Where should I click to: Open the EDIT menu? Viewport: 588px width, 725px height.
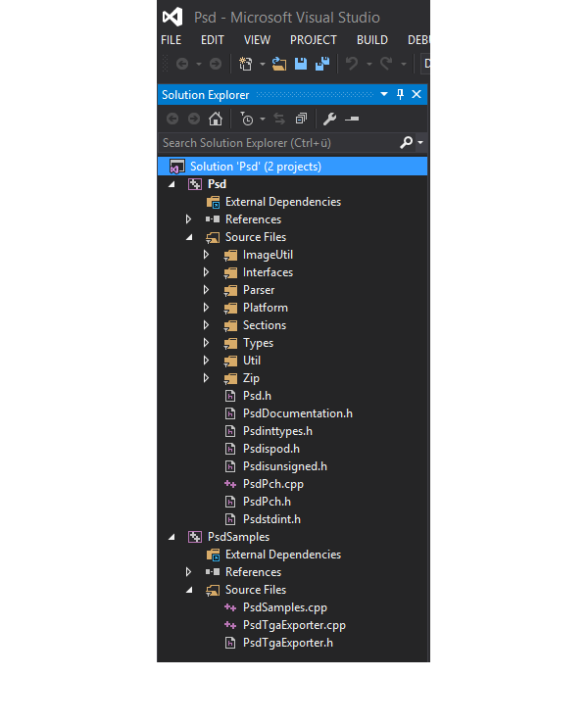click(x=213, y=40)
